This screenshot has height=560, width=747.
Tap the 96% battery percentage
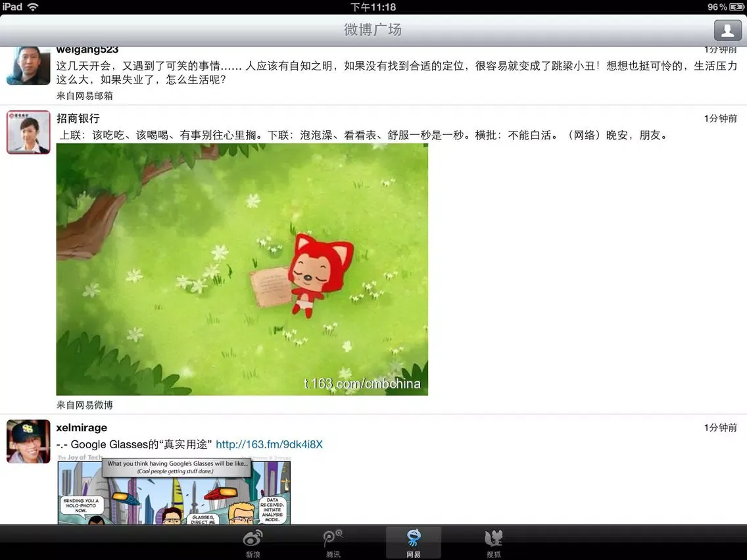point(717,7)
